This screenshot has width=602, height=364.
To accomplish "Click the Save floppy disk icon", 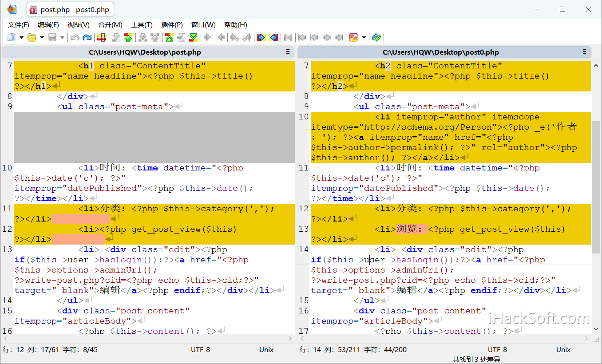I will click(x=52, y=37).
